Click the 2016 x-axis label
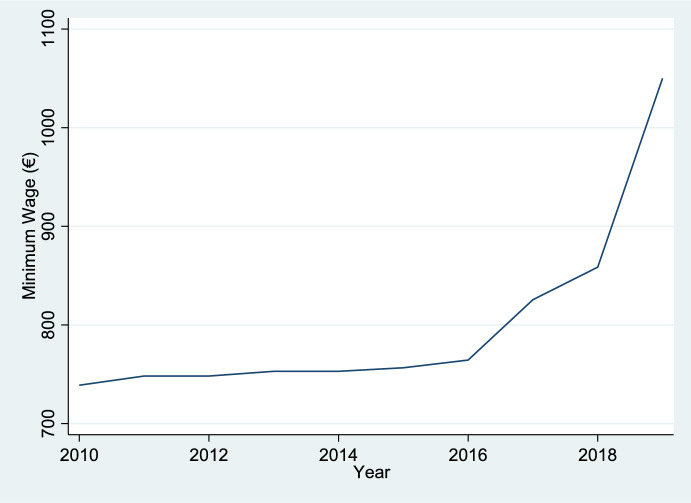691x503 pixels. point(468,455)
